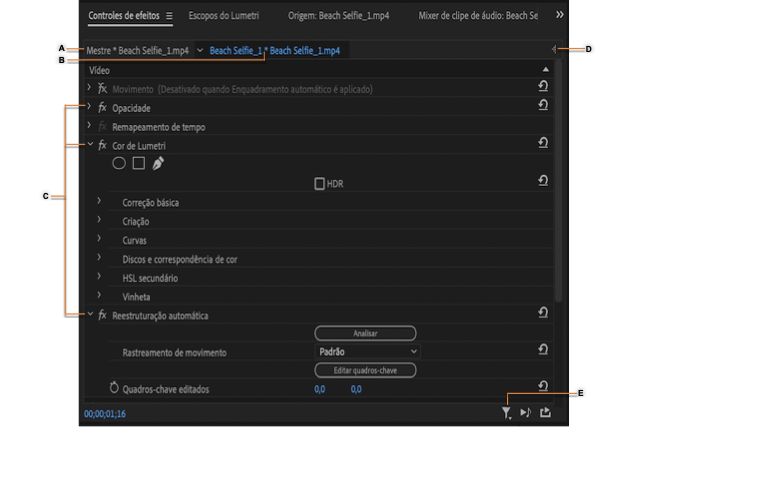
Task: Open the Mixer de clipe de áudio tab
Action: coord(478,16)
